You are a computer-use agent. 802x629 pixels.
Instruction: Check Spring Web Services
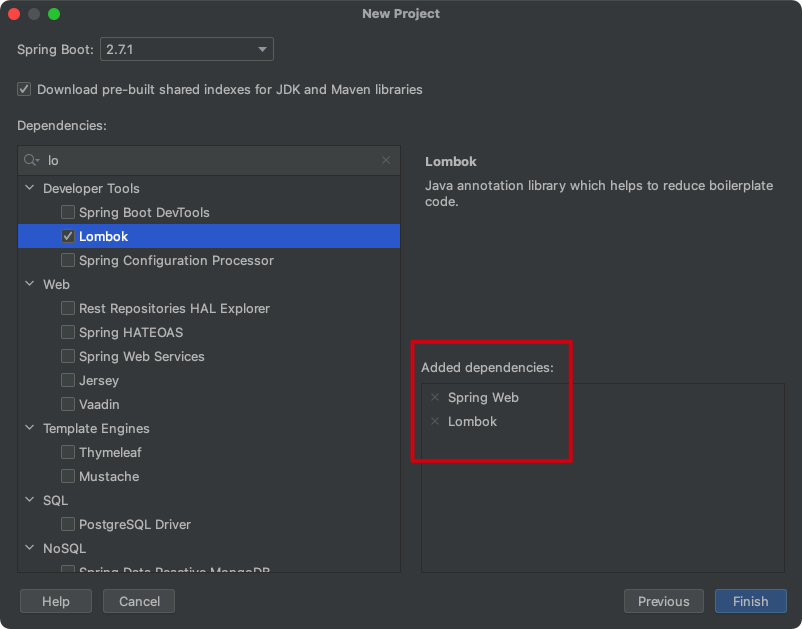pyautogui.click(x=68, y=356)
